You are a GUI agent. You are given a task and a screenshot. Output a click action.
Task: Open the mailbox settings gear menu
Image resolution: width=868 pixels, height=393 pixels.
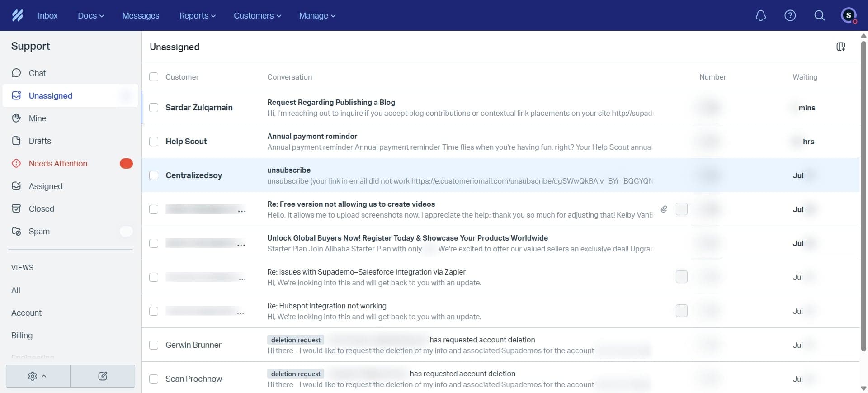coord(38,376)
